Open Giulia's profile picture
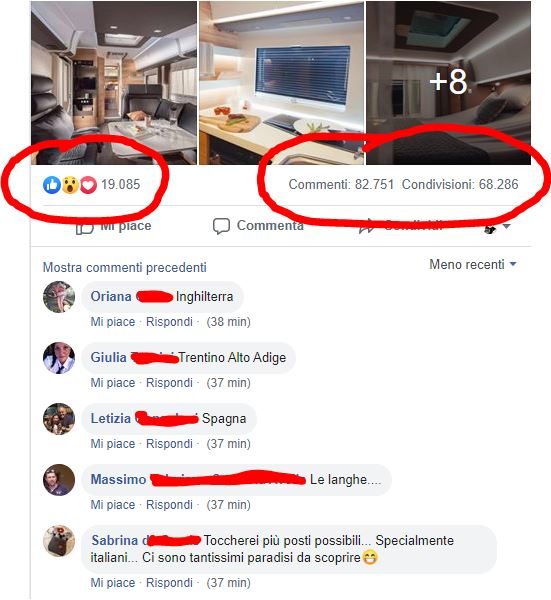 tap(59, 358)
